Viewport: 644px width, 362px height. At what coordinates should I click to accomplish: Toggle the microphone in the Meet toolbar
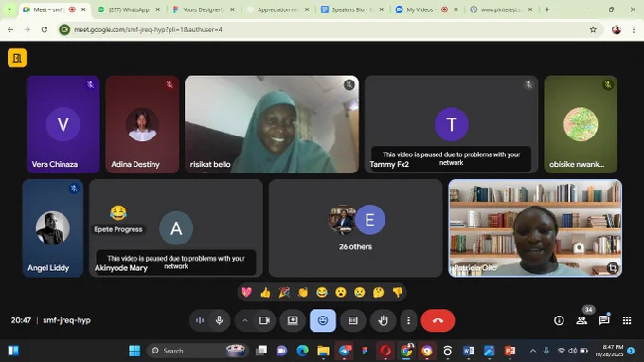[x=220, y=320]
